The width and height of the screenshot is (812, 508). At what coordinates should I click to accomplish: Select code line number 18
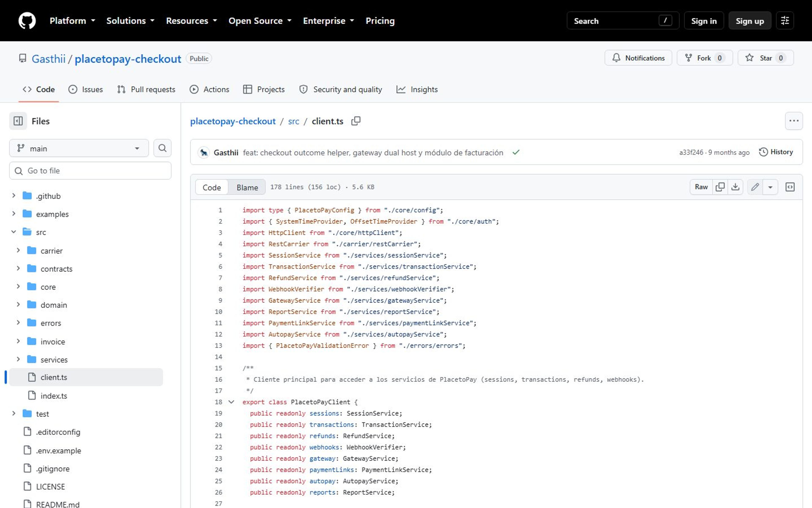coord(218,402)
